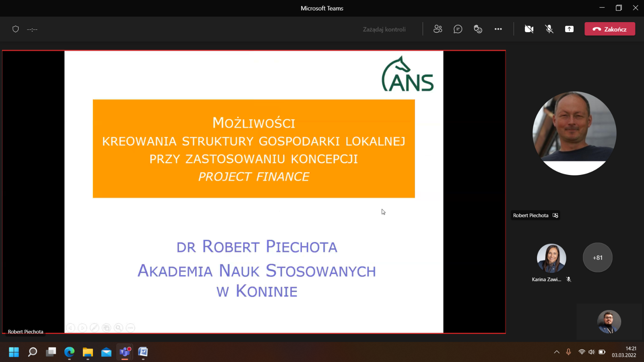Click Zażądaj kontroli to request control
The image size is (644, 362).
pyautogui.click(x=384, y=29)
